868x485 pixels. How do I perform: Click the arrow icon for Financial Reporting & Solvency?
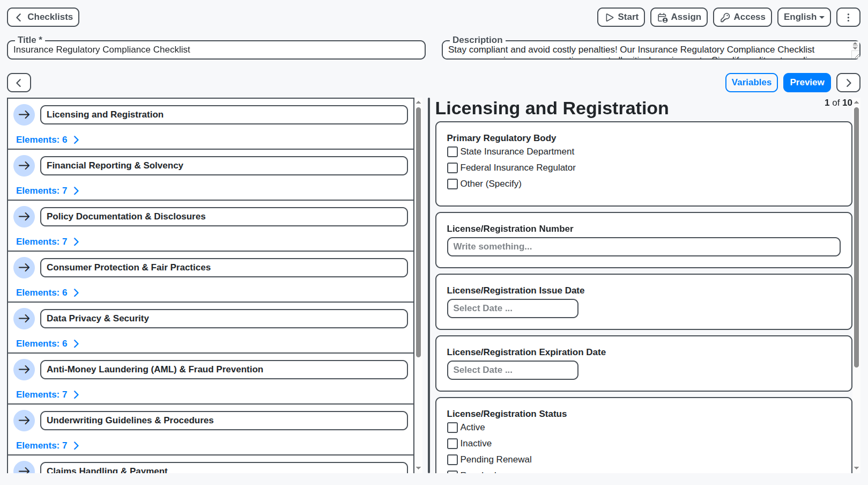point(24,166)
